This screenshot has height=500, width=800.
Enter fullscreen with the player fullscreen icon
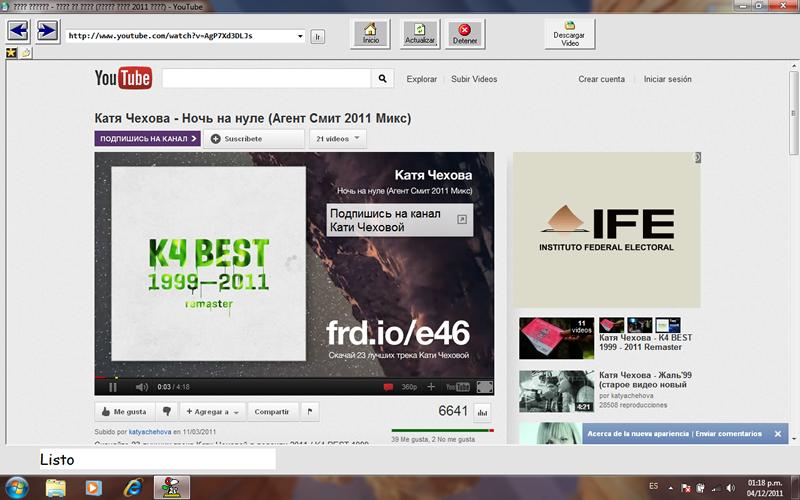pyautogui.click(x=484, y=387)
